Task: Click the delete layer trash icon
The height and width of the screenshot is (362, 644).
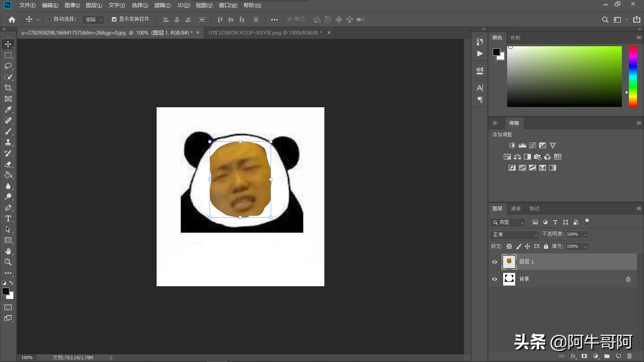Action: (629, 356)
